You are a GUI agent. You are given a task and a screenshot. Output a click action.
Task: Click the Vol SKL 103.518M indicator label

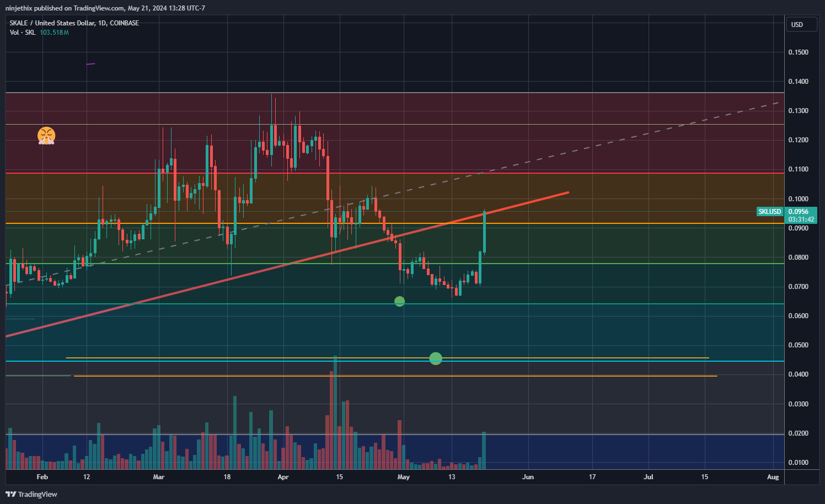39,33
